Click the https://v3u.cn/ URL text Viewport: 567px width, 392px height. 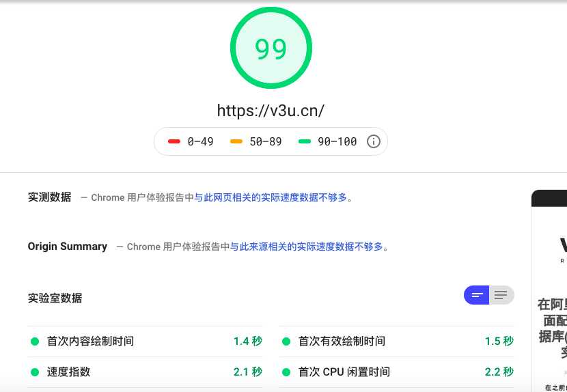tap(271, 111)
